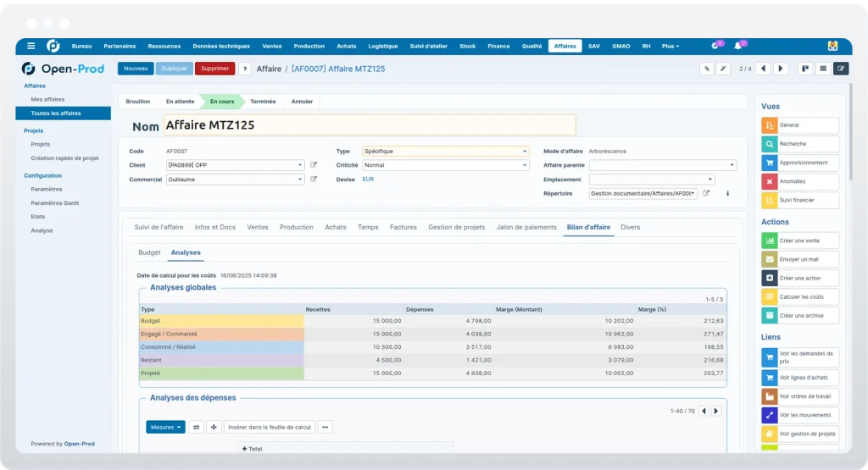The image size is (868, 470).
Task: Open the Recherche view icon
Action: (770, 144)
